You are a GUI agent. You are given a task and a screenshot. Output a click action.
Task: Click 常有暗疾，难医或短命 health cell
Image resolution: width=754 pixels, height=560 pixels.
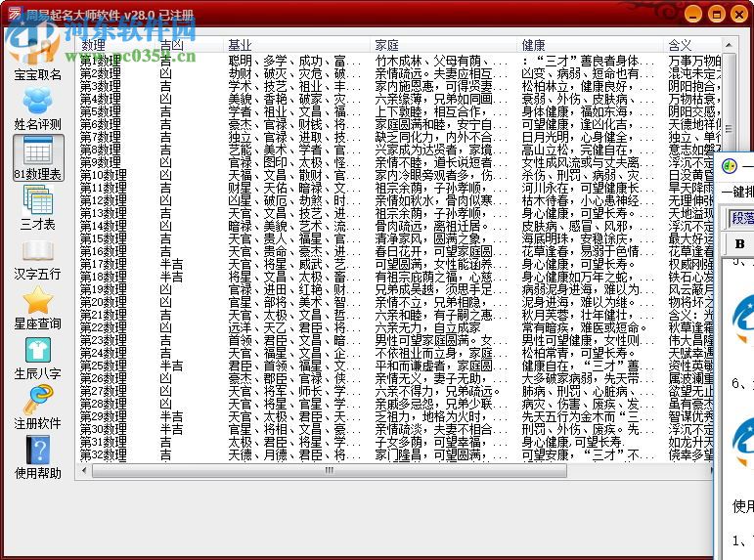click(584, 328)
